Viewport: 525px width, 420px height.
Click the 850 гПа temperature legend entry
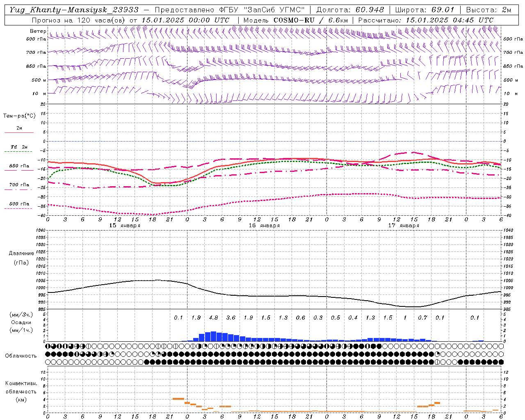19,166
